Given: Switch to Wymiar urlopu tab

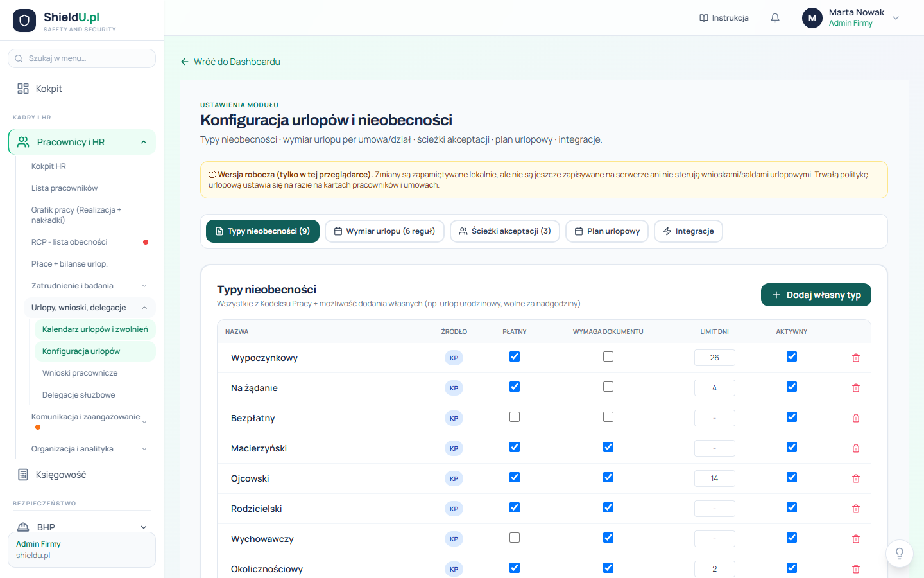Looking at the screenshot, I should click(x=384, y=231).
